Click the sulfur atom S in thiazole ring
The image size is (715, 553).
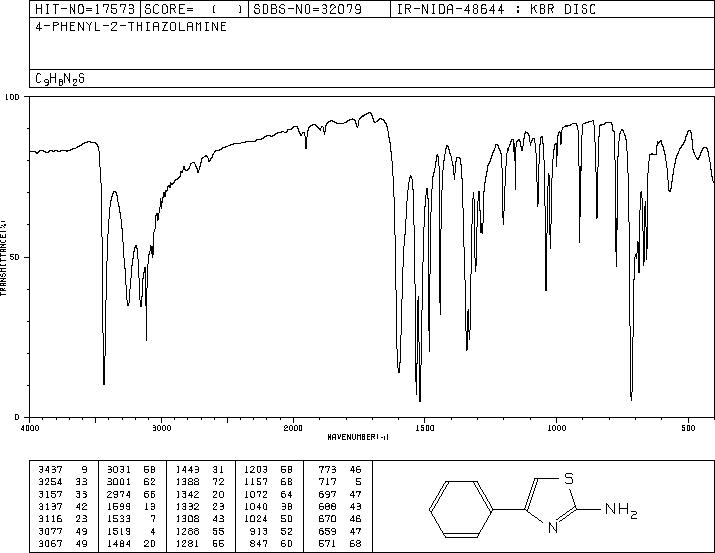click(568, 479)
